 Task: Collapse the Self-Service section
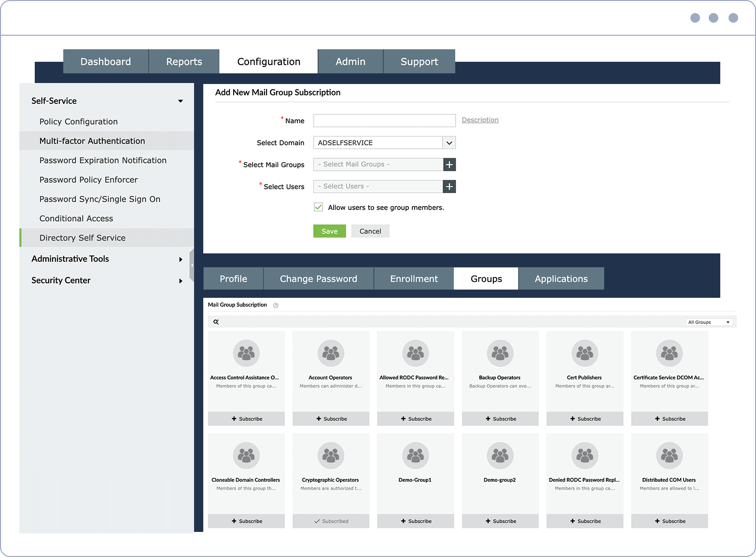point(180,101)
